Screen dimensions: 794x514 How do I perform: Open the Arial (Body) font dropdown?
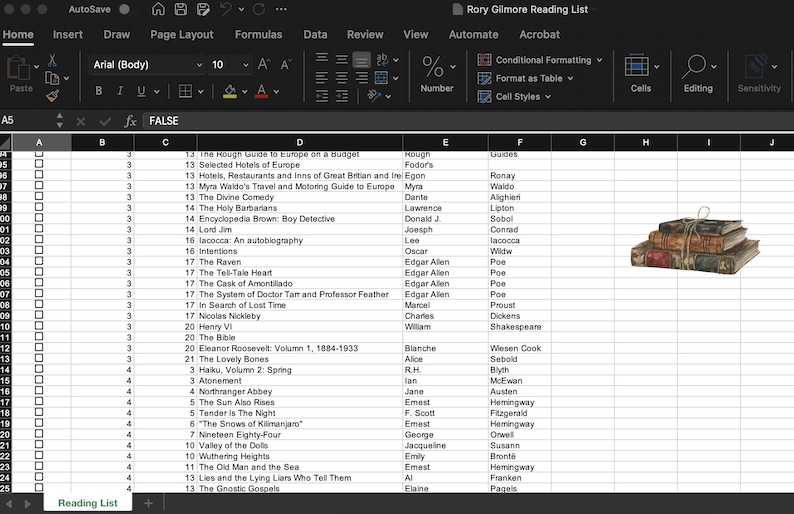[199, 65]
